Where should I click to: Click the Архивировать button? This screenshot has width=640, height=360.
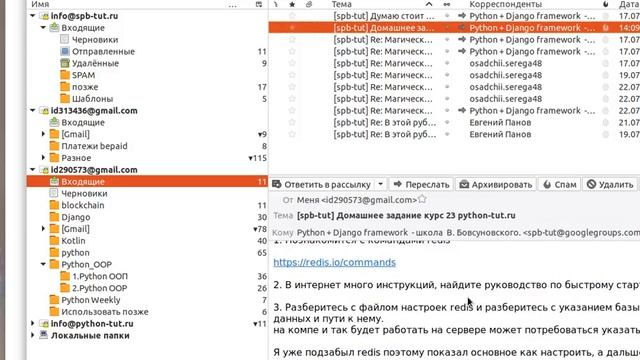click(496, 184)
